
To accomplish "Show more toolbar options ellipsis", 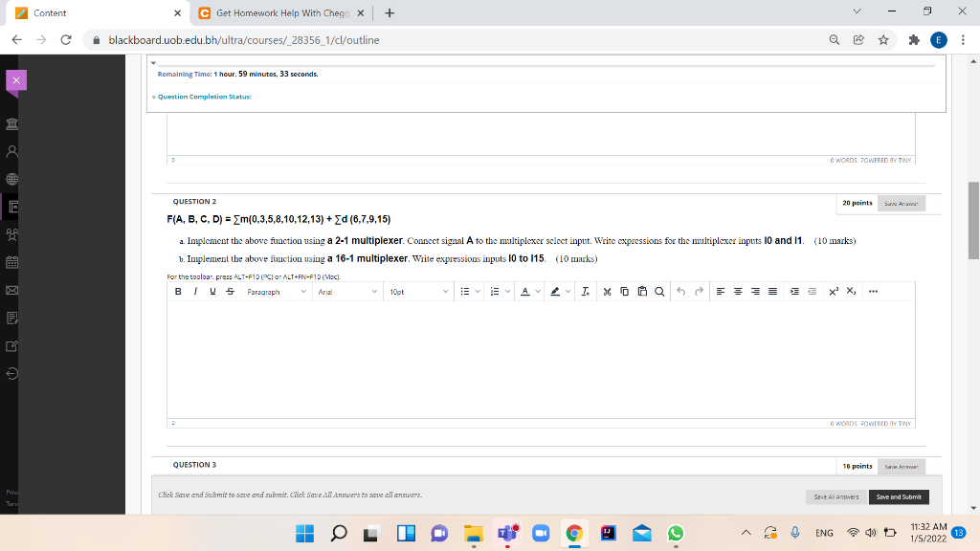I will [x=873, y=291].
